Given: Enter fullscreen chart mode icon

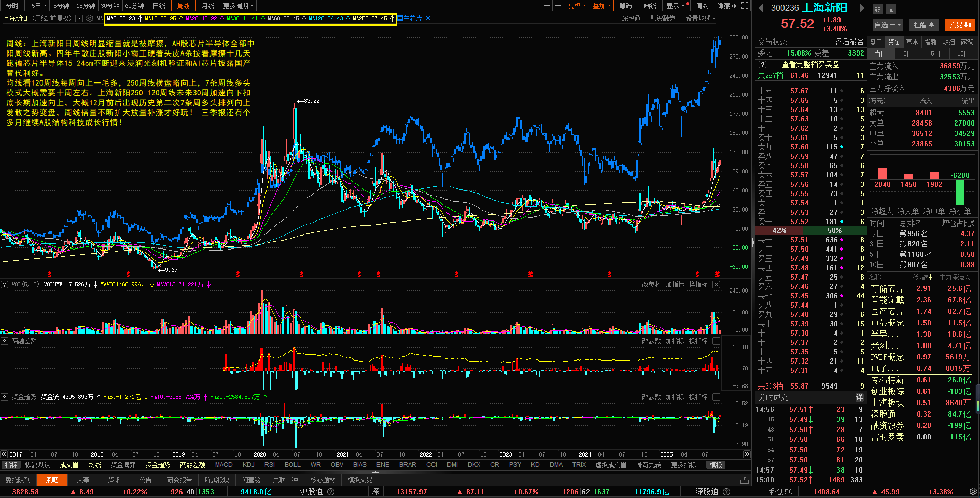Looking at the screenshot, I should [745, 6].
